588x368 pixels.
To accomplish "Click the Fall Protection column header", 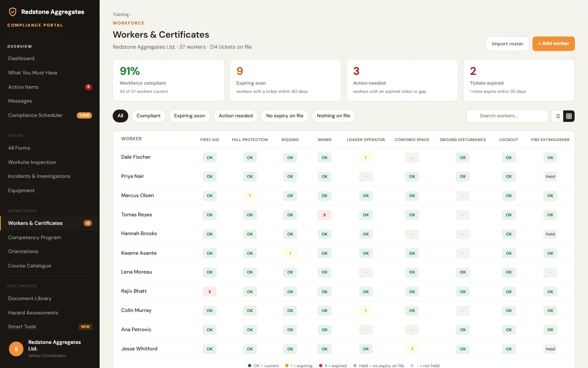I will pos(250,140).
